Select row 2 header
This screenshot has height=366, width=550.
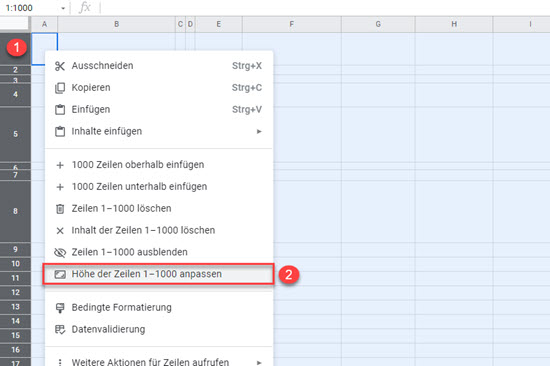15,70
